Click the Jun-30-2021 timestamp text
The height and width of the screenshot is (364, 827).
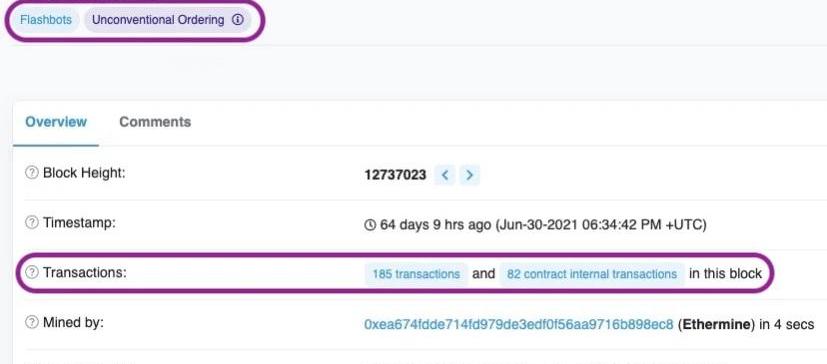pyautogui.click(x=601, y=225)
